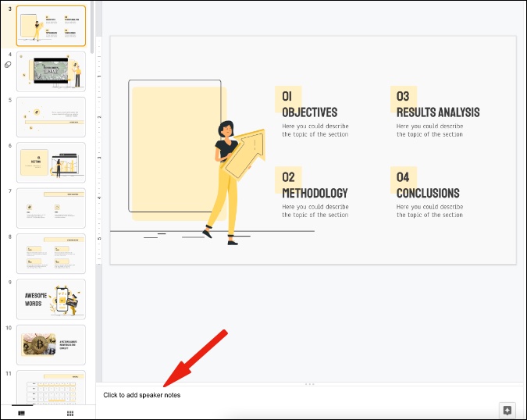This screenshot has width=527, height=420.
Task: Select slide 8 thumbnail
Action: [51, 254]
